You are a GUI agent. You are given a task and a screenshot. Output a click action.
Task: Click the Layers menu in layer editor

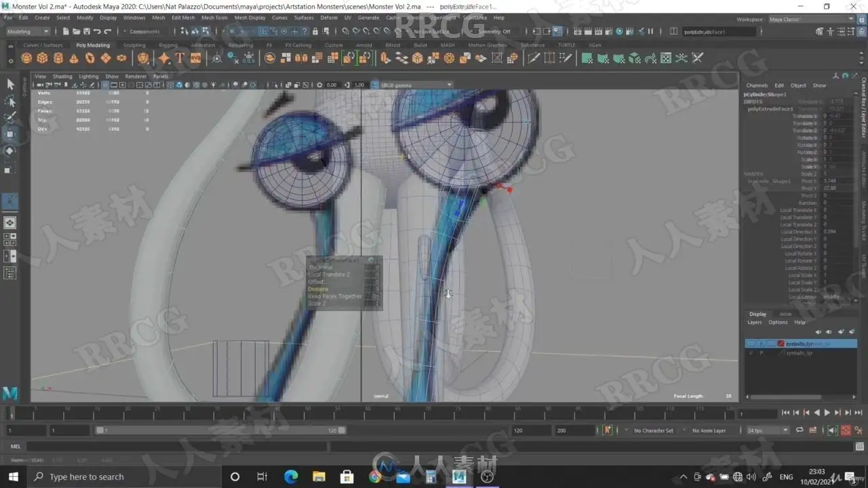(x=754, y=323)
